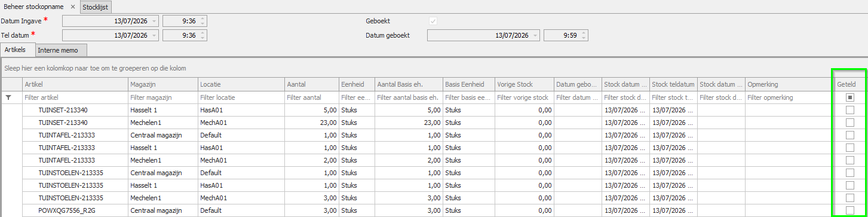Open the Datum geboekt date dropdown
The image size is (868, 217).
535,35
